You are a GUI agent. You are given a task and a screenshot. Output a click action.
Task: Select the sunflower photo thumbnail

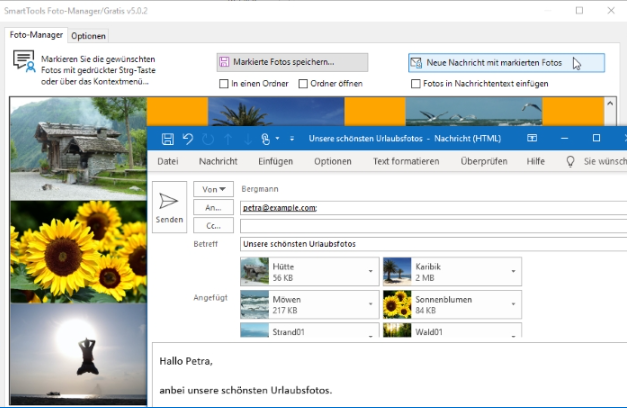pyautogui.click(x=78, y=250)
